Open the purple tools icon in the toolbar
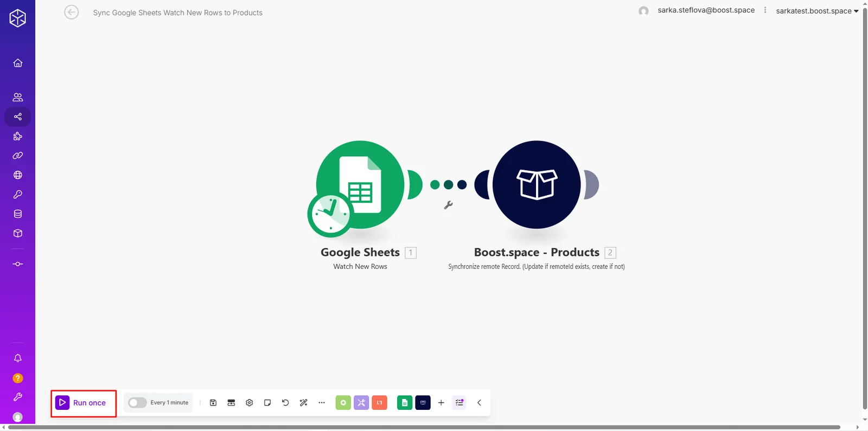868x431 pixels. point(361,403)
